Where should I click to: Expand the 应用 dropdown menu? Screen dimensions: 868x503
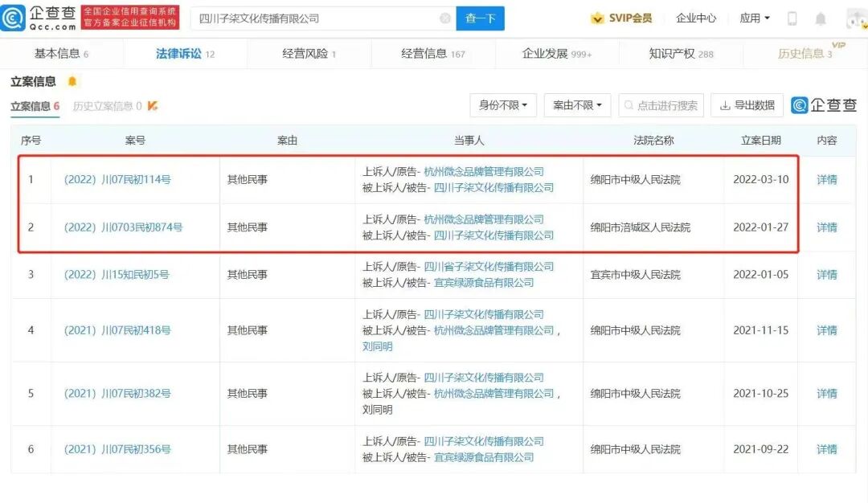coord(752,18)
